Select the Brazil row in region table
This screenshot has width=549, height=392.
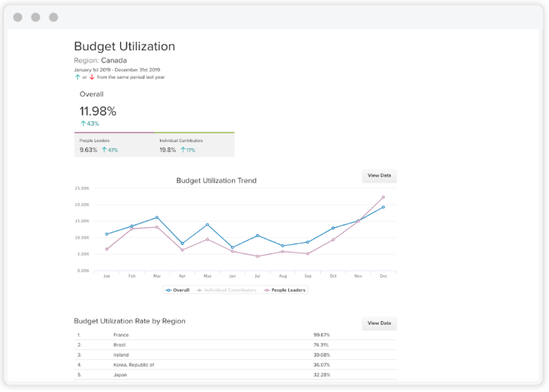click(x=235, y=345)
